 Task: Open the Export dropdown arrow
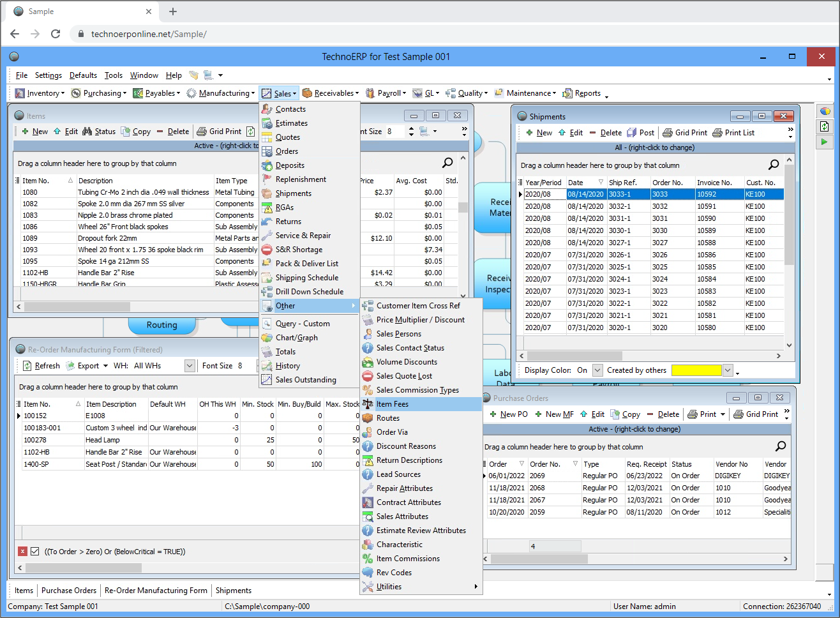[x=105, y=366]
